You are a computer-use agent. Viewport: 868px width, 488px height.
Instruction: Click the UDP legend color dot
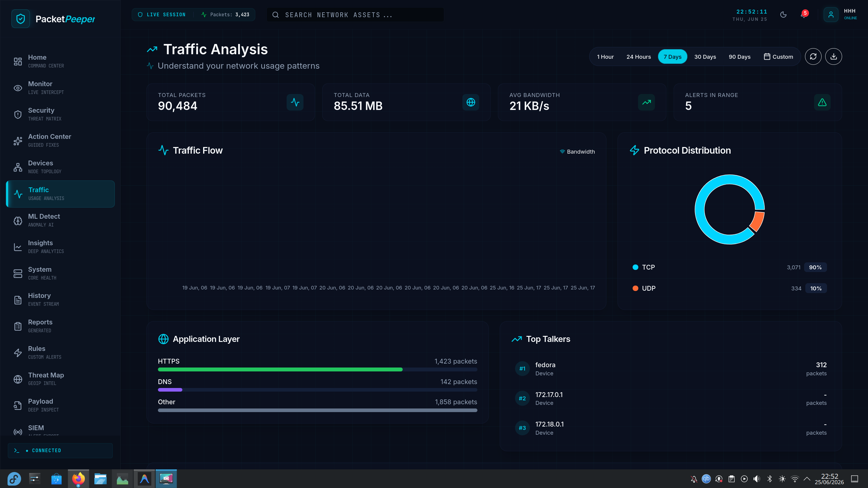[636, 288]
